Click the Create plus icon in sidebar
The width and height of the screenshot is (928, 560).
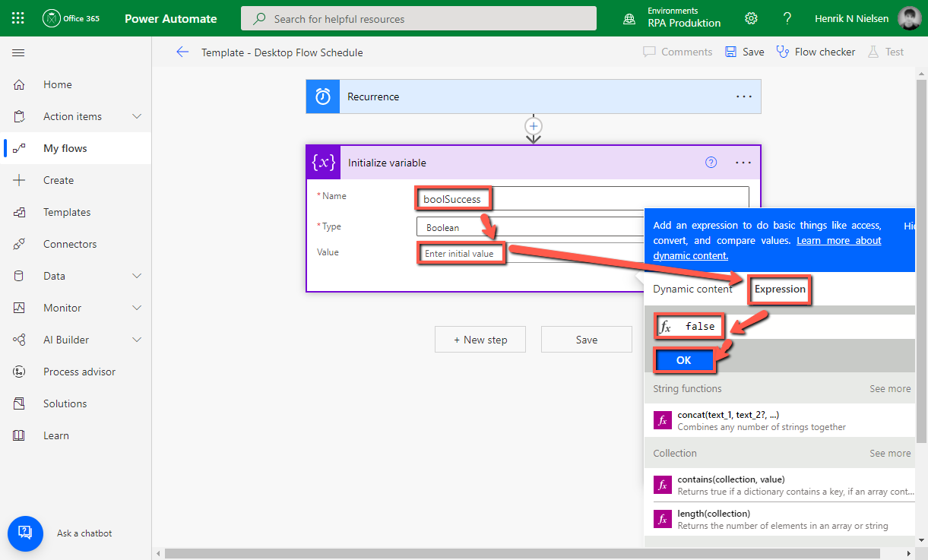[x=20, y=180]
